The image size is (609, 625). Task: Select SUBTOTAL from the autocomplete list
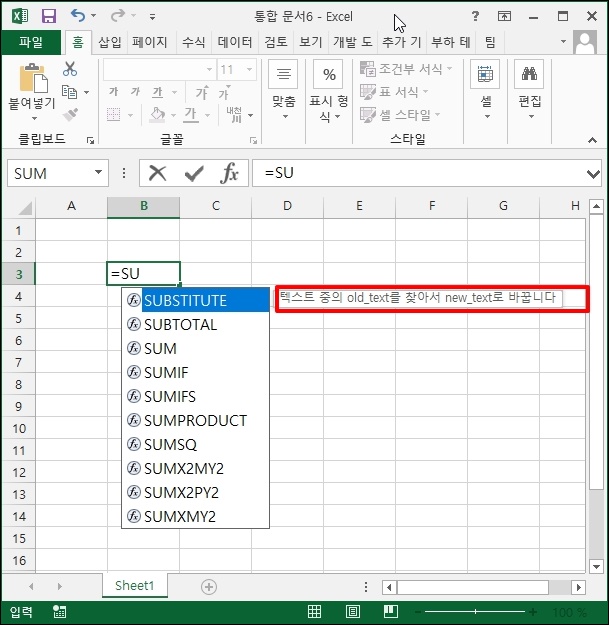pos(195,324)
